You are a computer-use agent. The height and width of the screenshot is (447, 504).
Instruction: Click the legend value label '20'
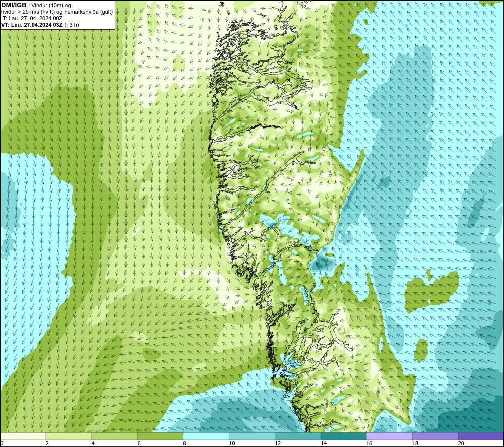click(x=461, y=443)
